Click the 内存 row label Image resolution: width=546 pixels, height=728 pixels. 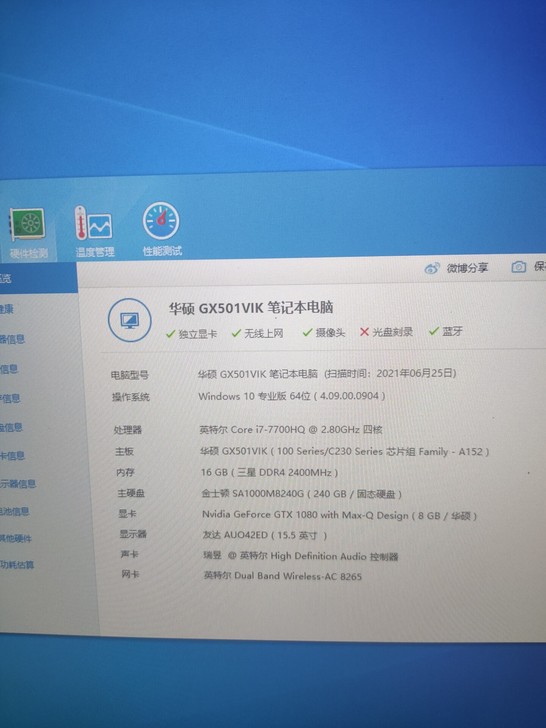pyautogui.click(x=125, y=472)
